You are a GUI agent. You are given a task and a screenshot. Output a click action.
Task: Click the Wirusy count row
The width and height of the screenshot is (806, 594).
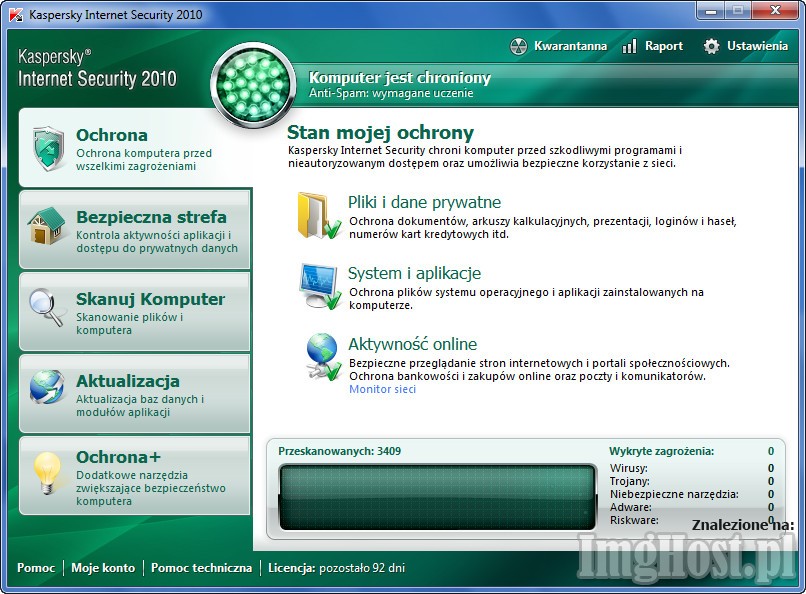(691, 468)
